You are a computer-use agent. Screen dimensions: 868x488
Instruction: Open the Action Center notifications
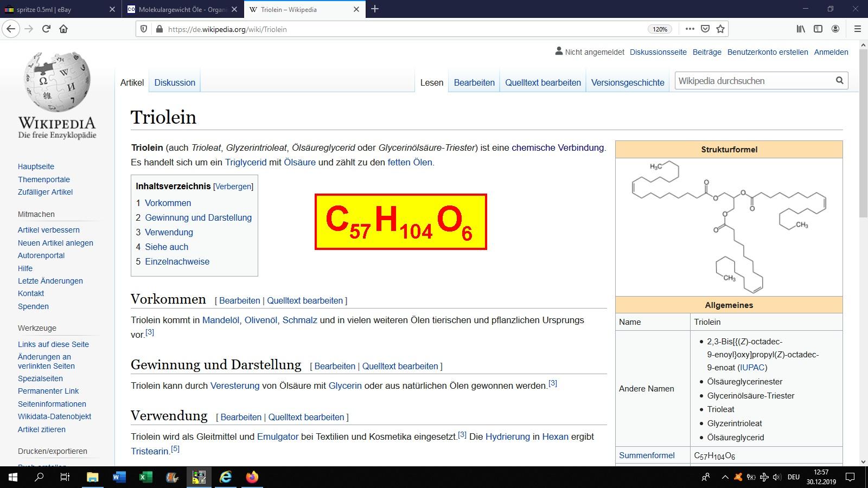point(850,477)
